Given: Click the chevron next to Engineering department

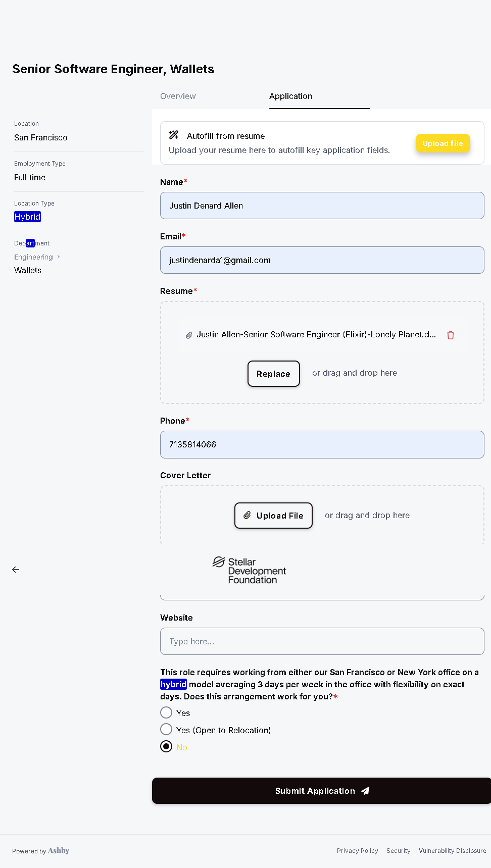Looking at the screenshot, I should pyautogui.click(x=59, y=257).
